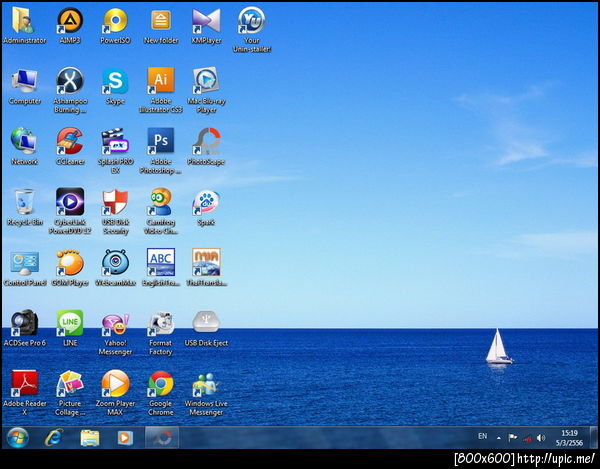This screenshot has height=469, width=600.
Task: Open the Network desktop icon
Action: pos(24,141)
